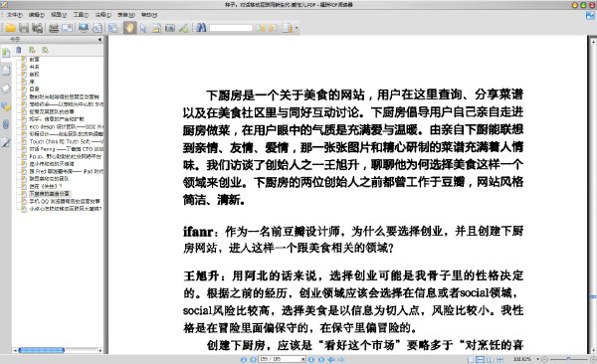Open the bookmark starting with 'Touch China'

click(x=66, y=141)
